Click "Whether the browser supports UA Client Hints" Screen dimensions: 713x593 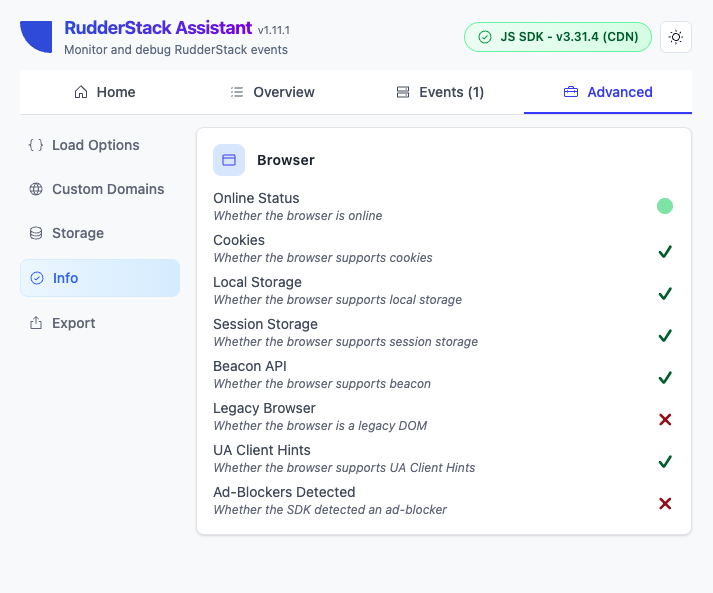pos(344,468)
